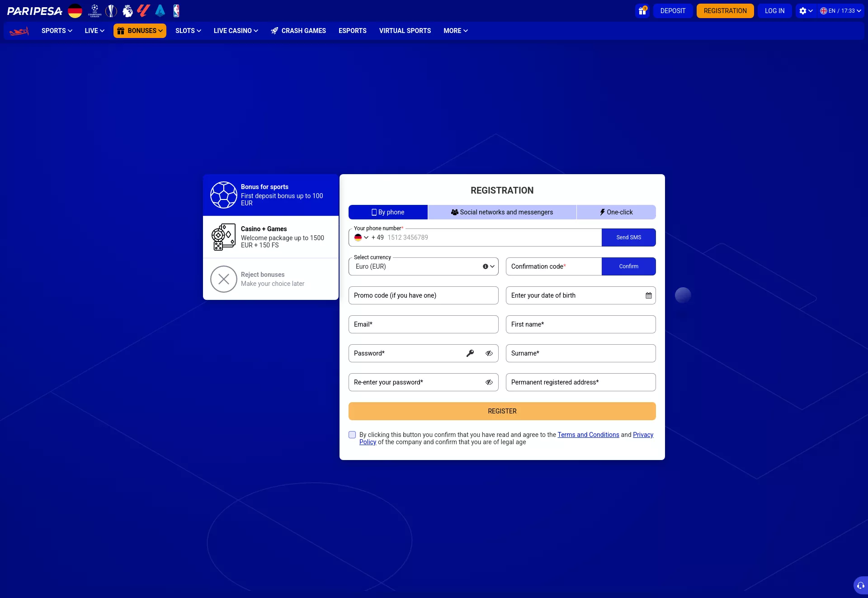Tick the terms and conditions checkbox
The image size is (868, 598).
pos(352,435)
